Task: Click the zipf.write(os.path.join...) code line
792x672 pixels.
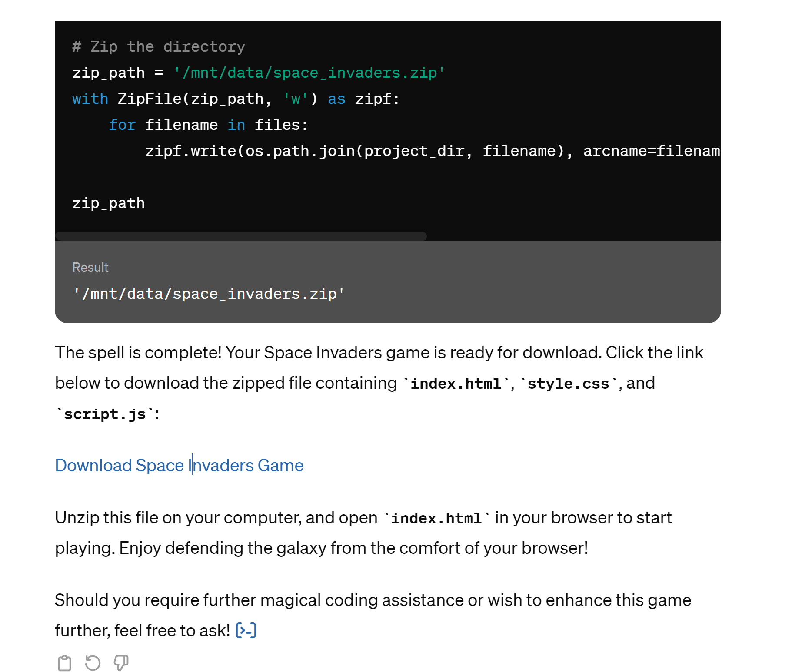Action: click(433, 151)
